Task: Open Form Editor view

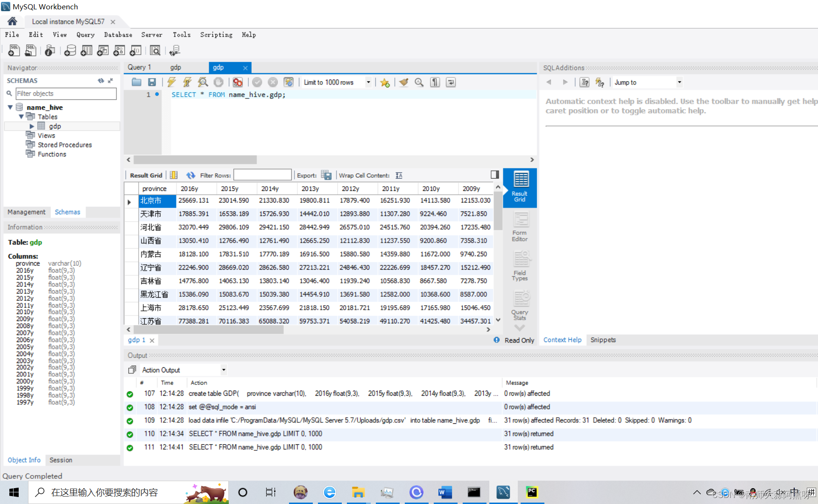Action: 520,226
